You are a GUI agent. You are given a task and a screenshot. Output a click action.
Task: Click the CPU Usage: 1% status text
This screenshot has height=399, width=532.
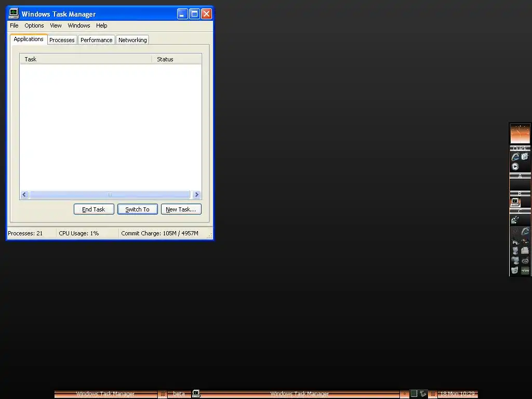click(x=79, y=233)
